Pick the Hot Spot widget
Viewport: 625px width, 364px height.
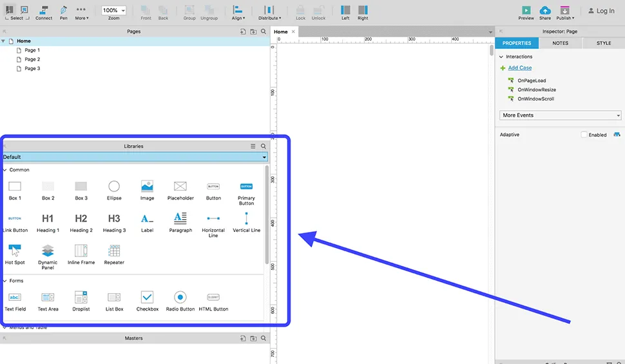click(x=15, y=251)
